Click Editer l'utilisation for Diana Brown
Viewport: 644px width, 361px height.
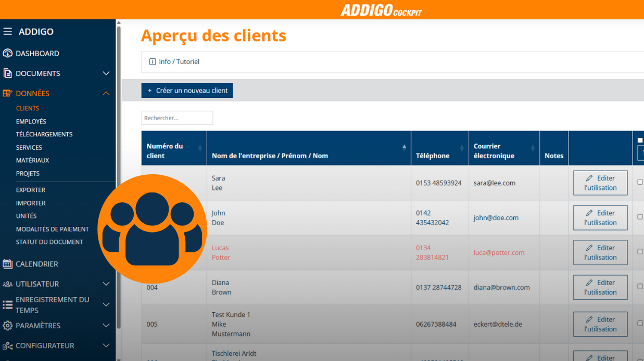coord(600,287)
